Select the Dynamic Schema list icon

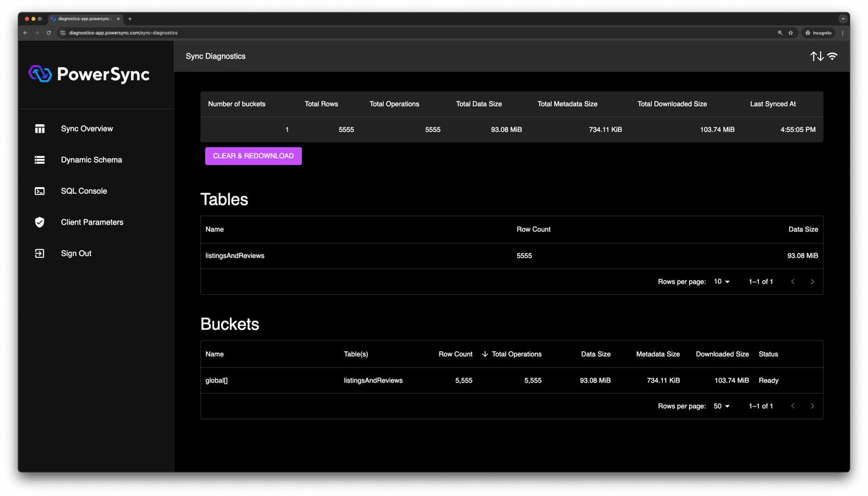40,160
